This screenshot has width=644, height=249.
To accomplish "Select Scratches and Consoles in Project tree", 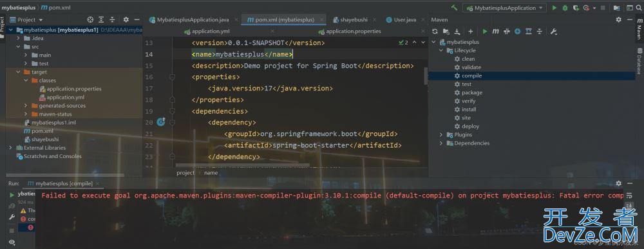I will pyautogui.click(x=53, y=156).
